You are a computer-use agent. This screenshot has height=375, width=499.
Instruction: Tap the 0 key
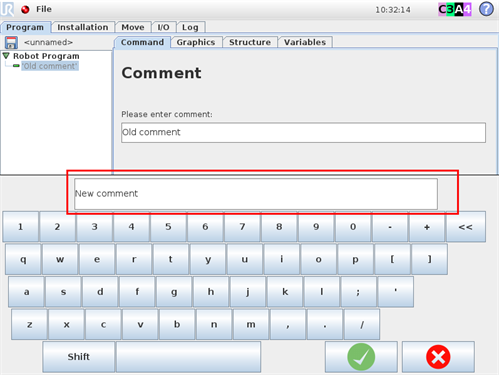coord(354,227)
